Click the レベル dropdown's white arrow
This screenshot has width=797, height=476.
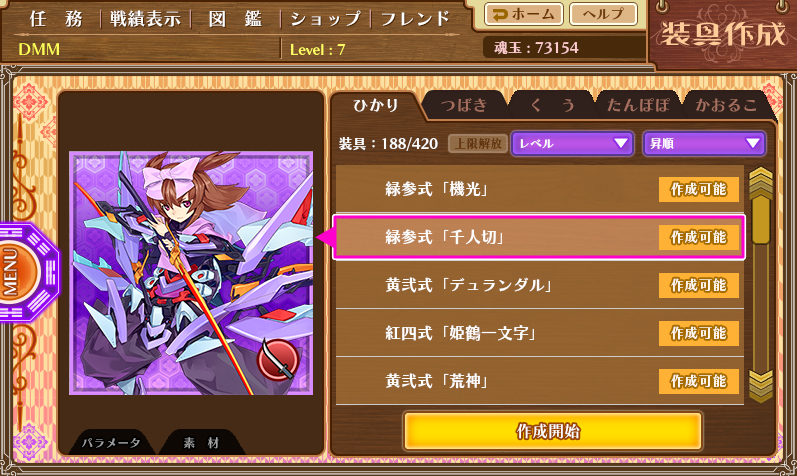pos(621,143)
